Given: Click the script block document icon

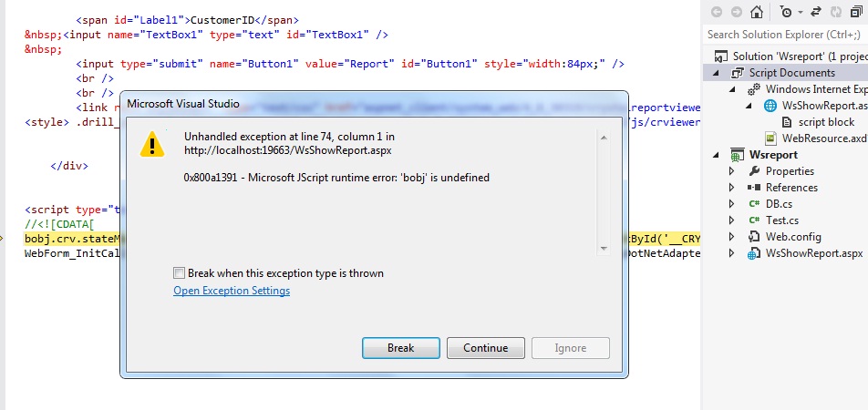Looking at the screenshot, I should pos(787,122).
